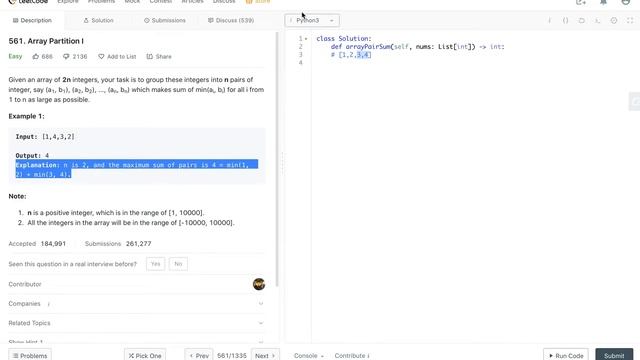Answer Yes to seen in interview
The width and height of the screenshot is (640, 360).
pos(156,264)
